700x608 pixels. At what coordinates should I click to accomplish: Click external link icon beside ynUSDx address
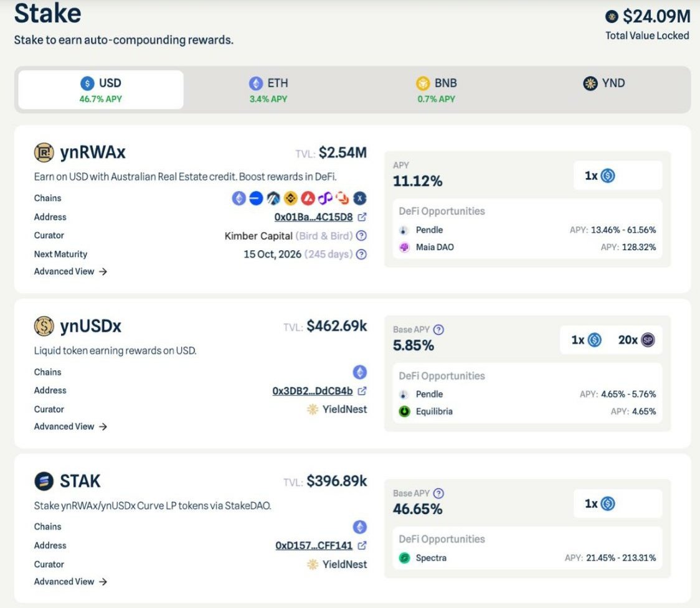[362, 391]
